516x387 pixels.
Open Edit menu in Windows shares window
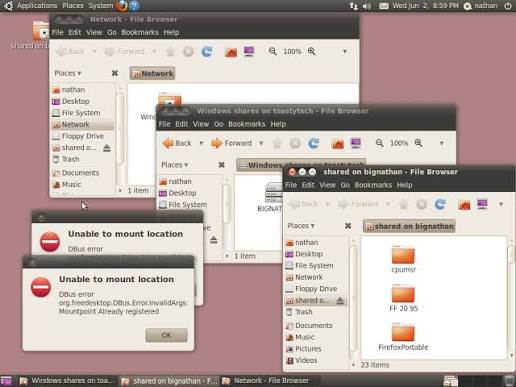tap(181, 124)
